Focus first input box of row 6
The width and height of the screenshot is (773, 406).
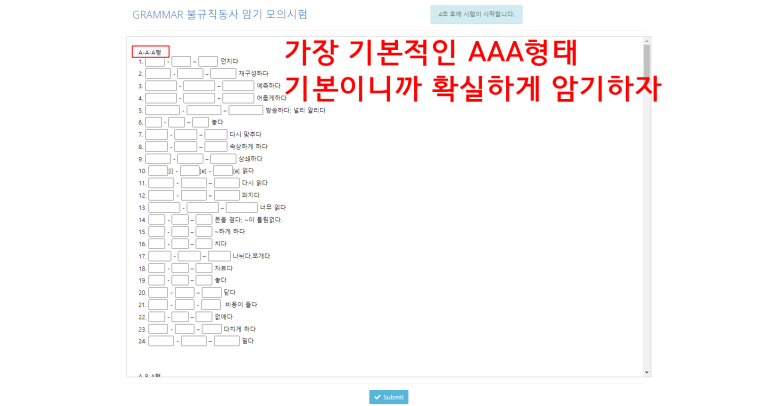[x=153, y=122]
